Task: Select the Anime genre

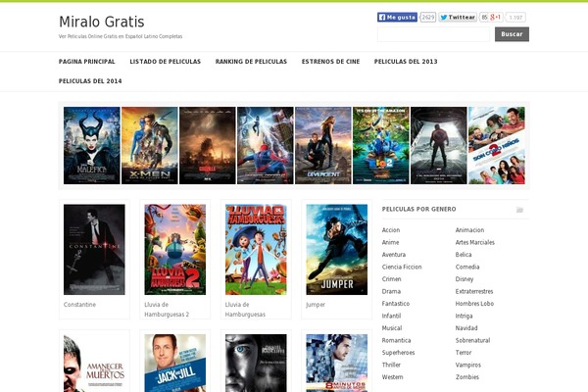Action: tap(391, 242)
